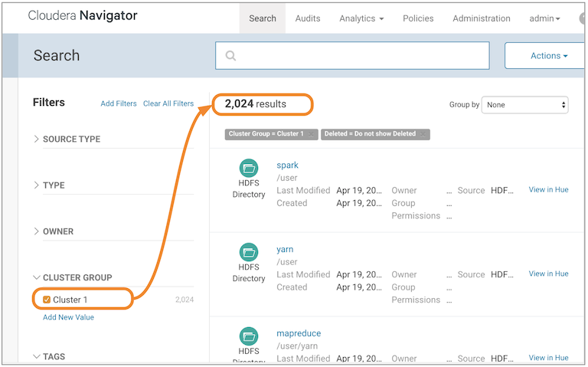
Task: Click the Clear All Filters link
Action: 168,103
